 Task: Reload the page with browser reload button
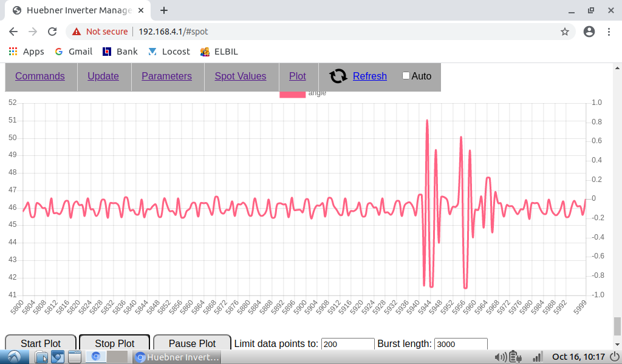click(52, 32)
